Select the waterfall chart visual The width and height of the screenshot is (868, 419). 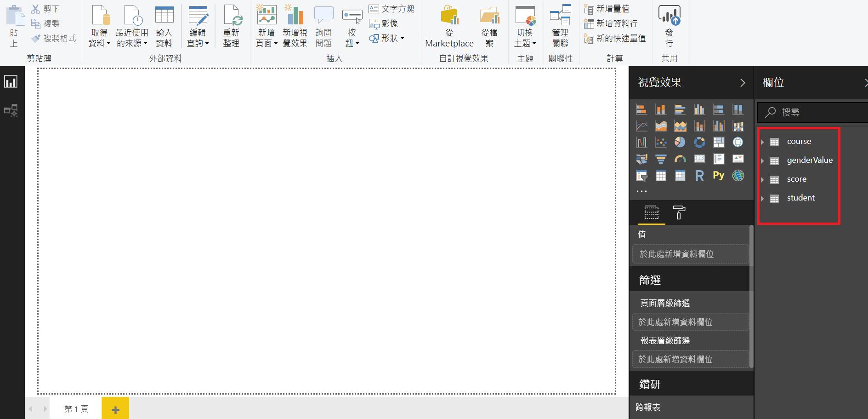click(641, 143)
